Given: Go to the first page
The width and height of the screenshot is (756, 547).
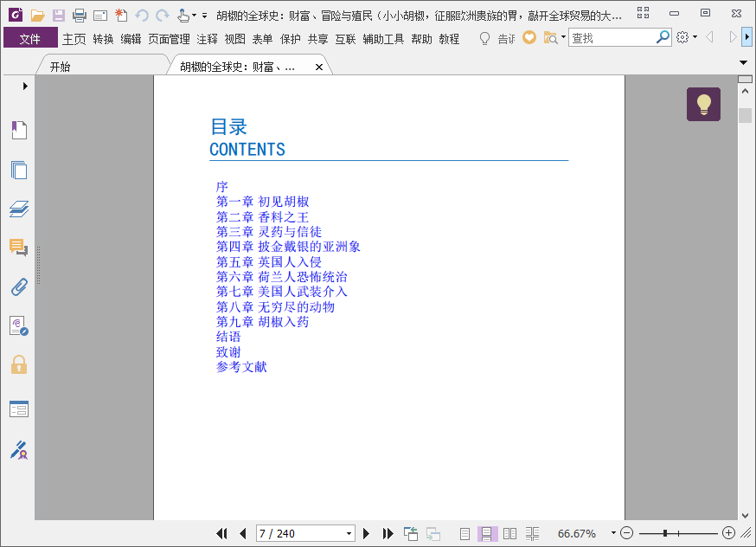Looking at the screenshot, I should 221,533.
